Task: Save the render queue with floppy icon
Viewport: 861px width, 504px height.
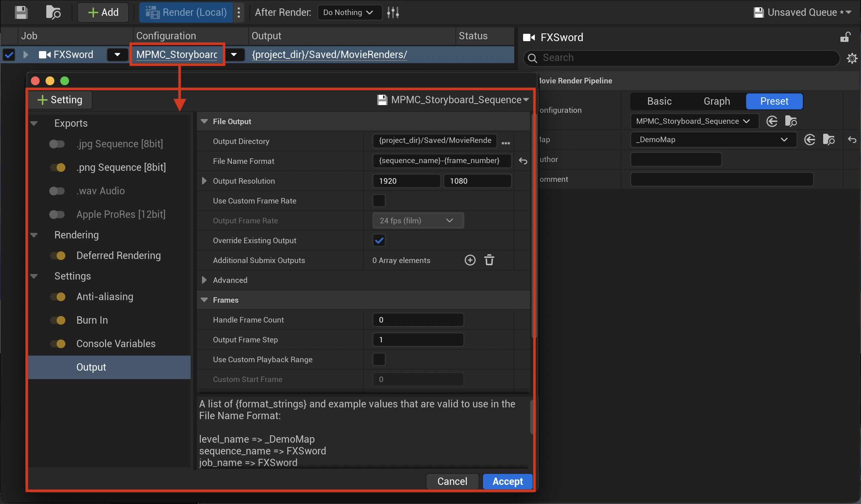Action: (21, 12)
